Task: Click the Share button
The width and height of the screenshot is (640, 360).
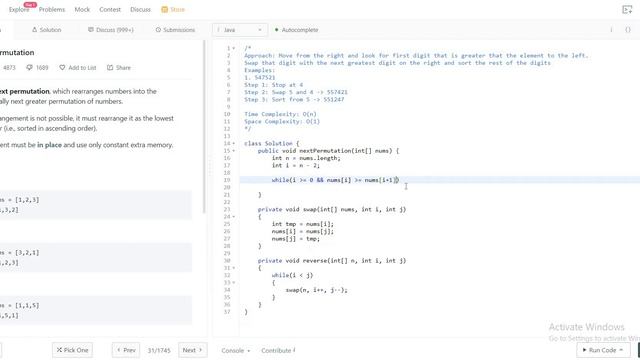Action: (119, 68)
